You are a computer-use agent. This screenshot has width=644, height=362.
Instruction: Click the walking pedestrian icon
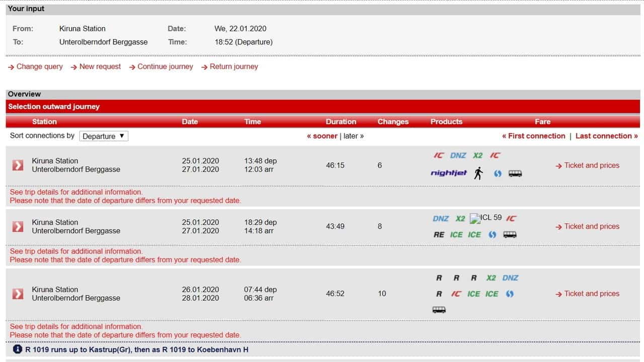tap(478, 173)
